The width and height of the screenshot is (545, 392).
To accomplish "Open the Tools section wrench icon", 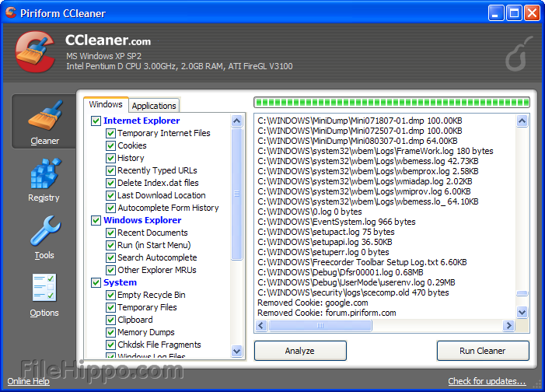I will pyautogui.click(x=46, y=231).
